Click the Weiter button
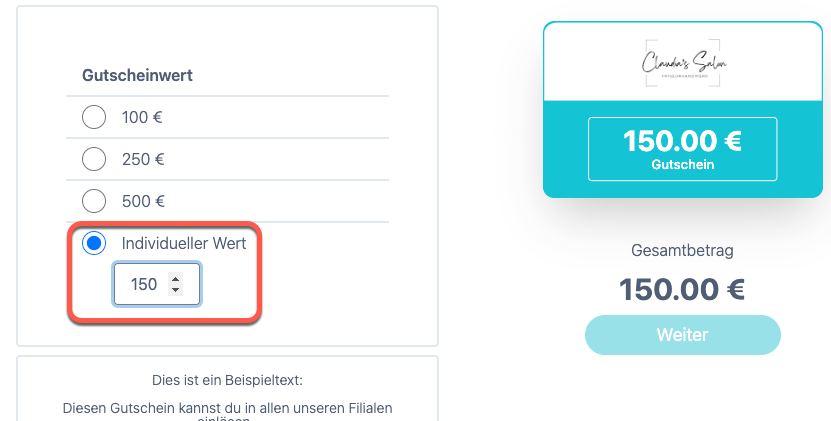The height and width of the screenshot is (421, 831). (x=683, y=335)
